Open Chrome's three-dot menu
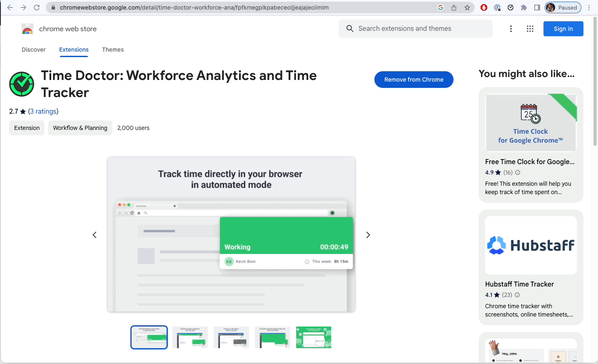This screenshot has height=364, width=598. (x=589, y=7)
